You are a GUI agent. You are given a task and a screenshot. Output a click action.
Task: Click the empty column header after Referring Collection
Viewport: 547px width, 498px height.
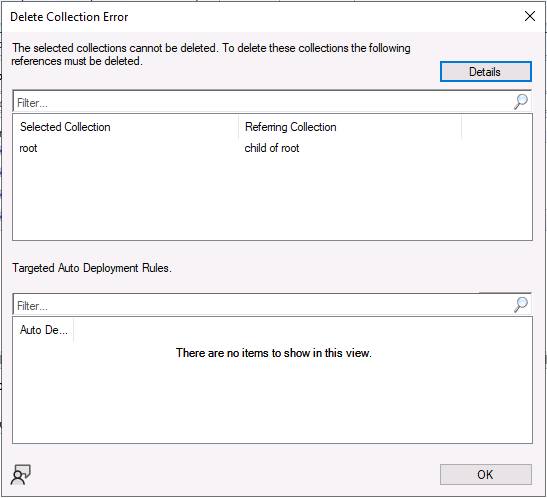(496, 127)
